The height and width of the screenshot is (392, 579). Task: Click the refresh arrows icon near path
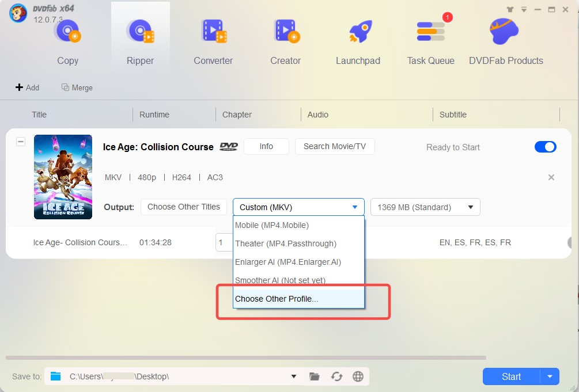click(x=336, y=376)
